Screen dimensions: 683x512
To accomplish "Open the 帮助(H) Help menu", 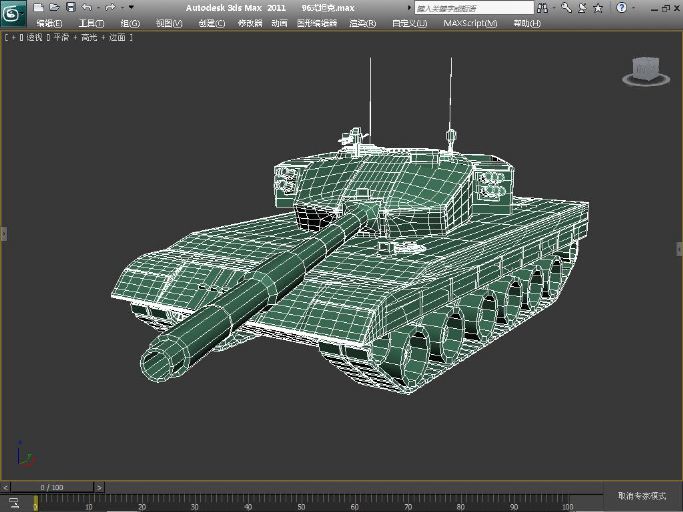I will pyautogui.click(x=527, y=24).
